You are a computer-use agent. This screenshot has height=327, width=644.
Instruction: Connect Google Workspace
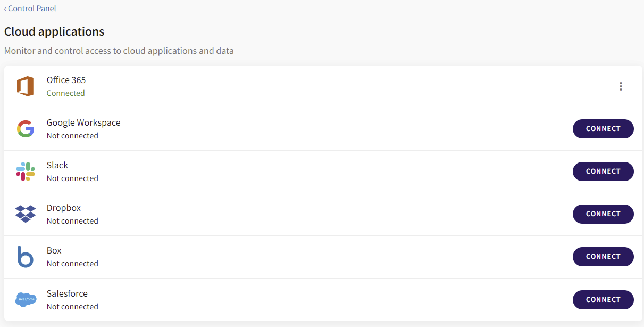tap(603, 129)
